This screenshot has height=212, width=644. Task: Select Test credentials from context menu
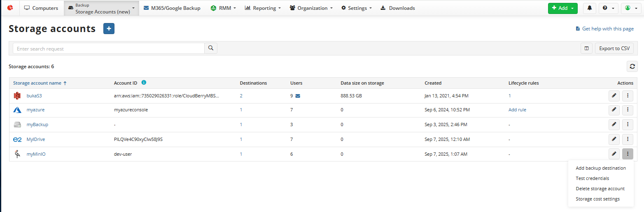[x=592, y=178]
